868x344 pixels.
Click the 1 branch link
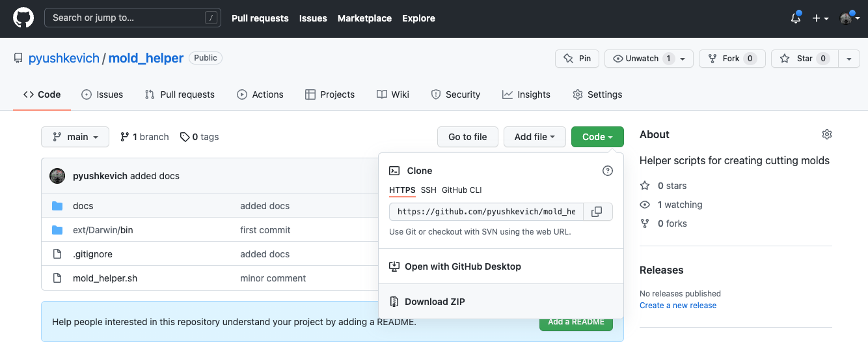pos(144,137)
